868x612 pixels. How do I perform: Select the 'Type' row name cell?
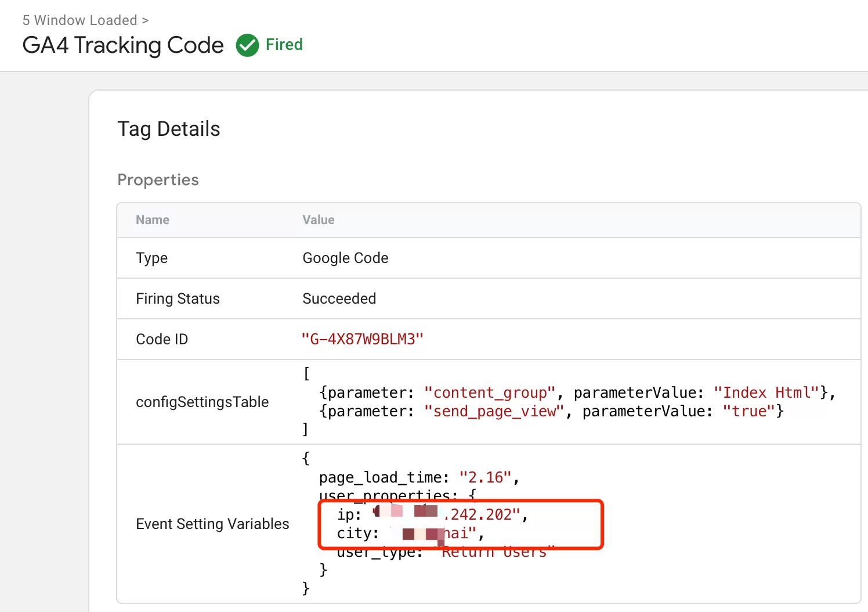pyautogui.click(x=152, y=258)
